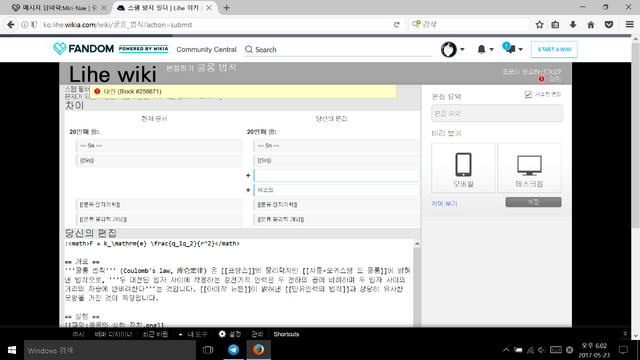Open Task View on the taskbar
Screen dimensions: 640x360
coord(208,350)
